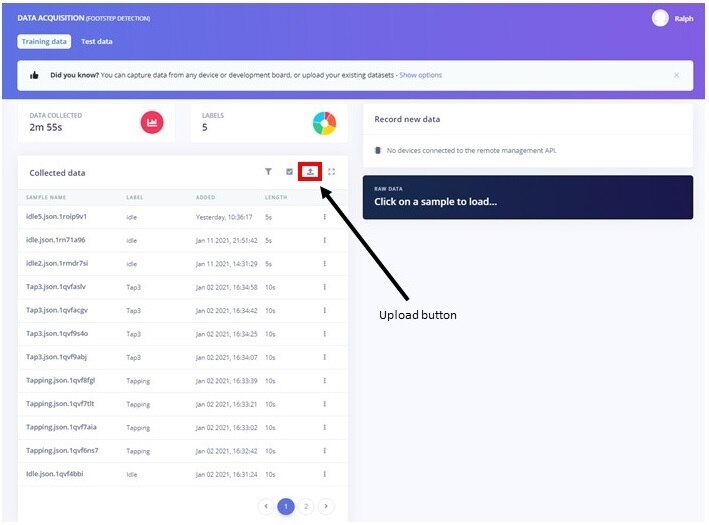This screenshot has width=709, height=525.
Task: Open Ralph's user avatar
Action: click(x=660, y=18)
